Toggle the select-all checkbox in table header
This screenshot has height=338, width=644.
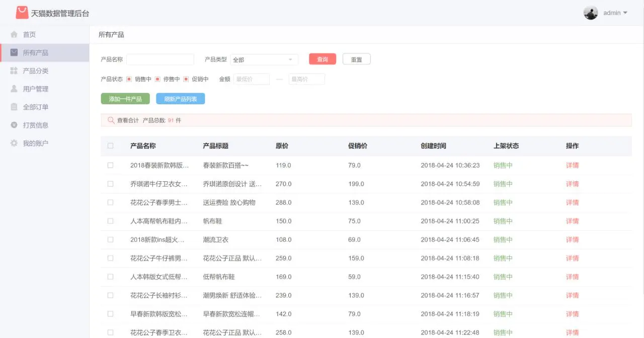point(110,146)
